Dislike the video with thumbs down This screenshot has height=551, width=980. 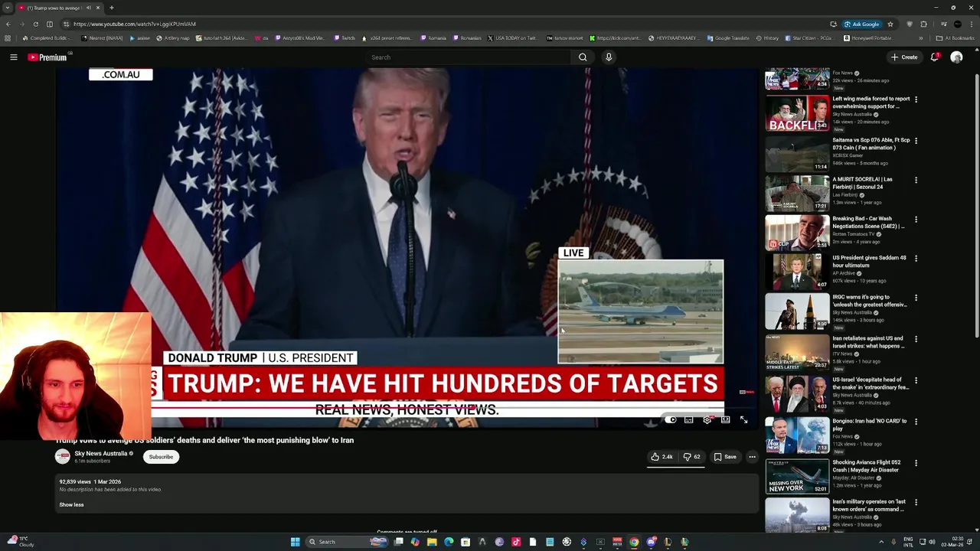692,457
